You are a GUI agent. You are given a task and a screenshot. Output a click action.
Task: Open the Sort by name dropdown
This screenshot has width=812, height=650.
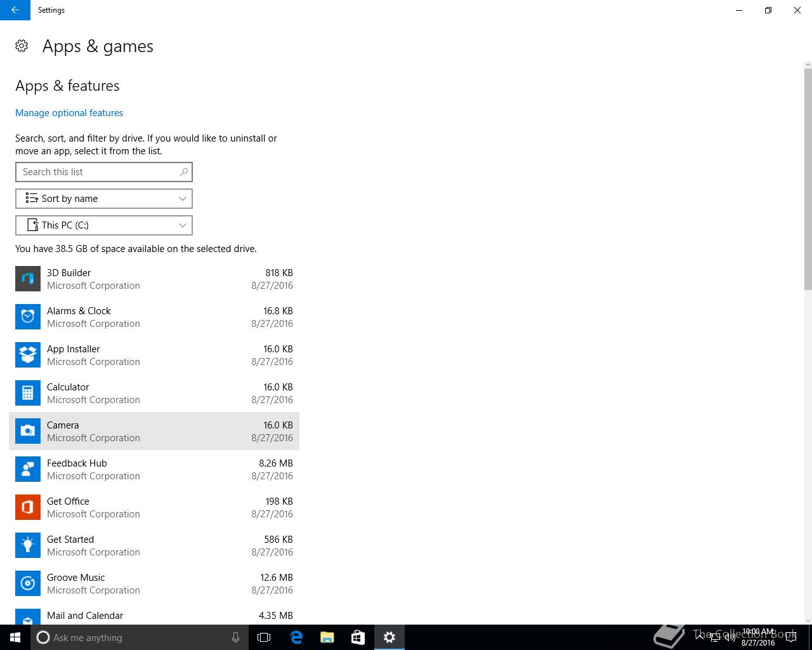(104, 199)
